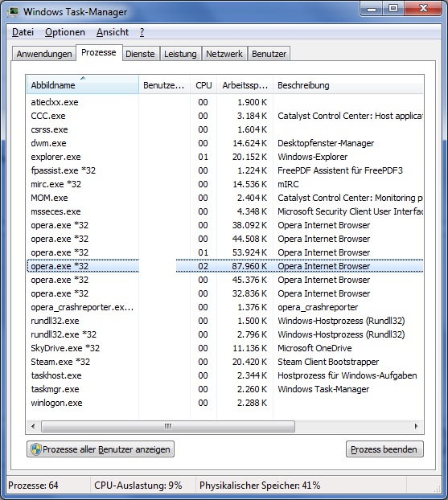Close the Task-Manager window
The height and width of the screenshot is (500, 448).
point(423,9)
